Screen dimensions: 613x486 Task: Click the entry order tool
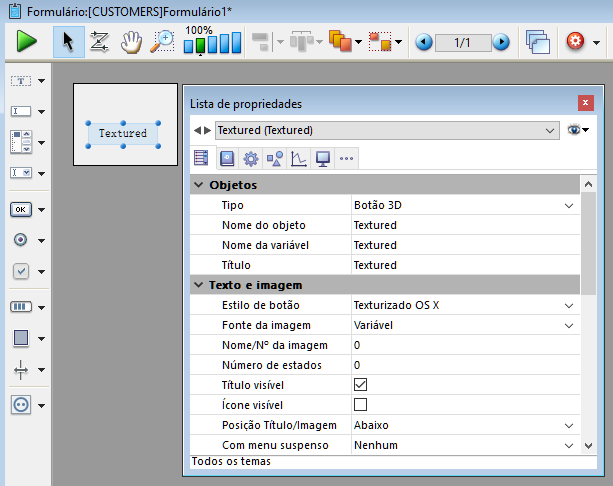(x=99, y=42)
